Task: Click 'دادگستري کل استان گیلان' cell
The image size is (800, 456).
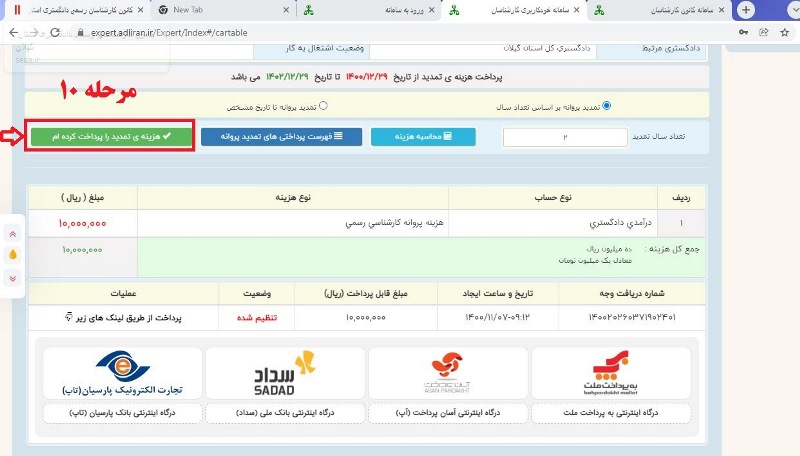Action: (x=546, y=48)
